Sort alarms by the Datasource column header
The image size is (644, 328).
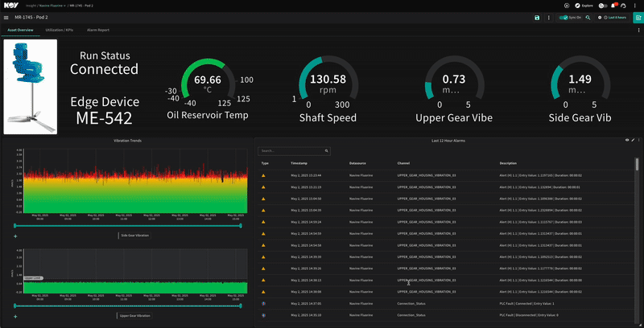point(357,163)
